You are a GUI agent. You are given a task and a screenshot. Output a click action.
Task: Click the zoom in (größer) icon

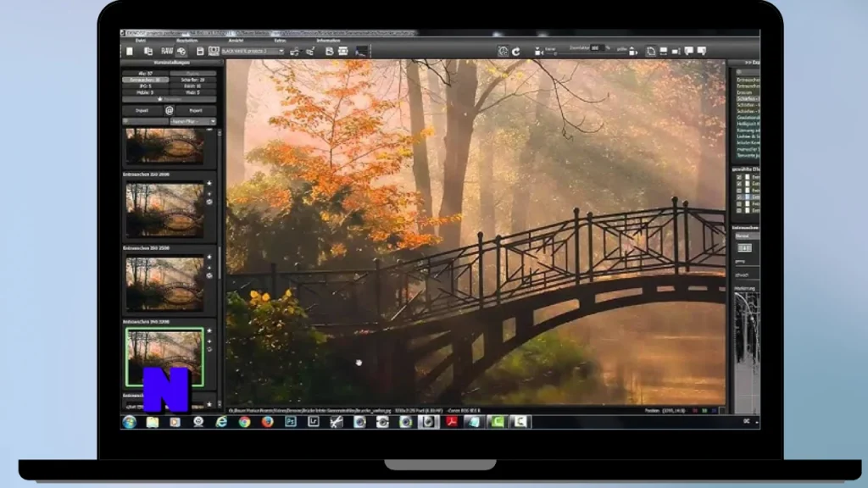[633, 51]
